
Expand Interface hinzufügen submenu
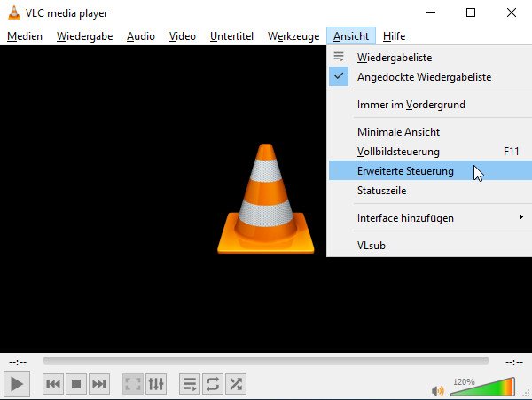[430, 218]
